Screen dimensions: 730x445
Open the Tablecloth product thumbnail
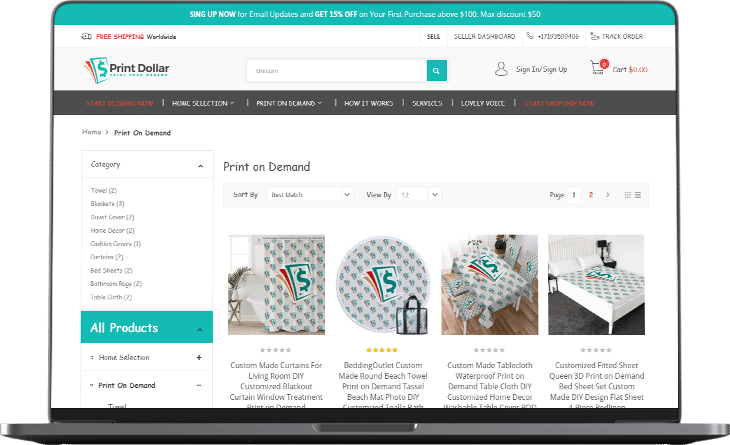pyautogui.click(x=490, y=284)
